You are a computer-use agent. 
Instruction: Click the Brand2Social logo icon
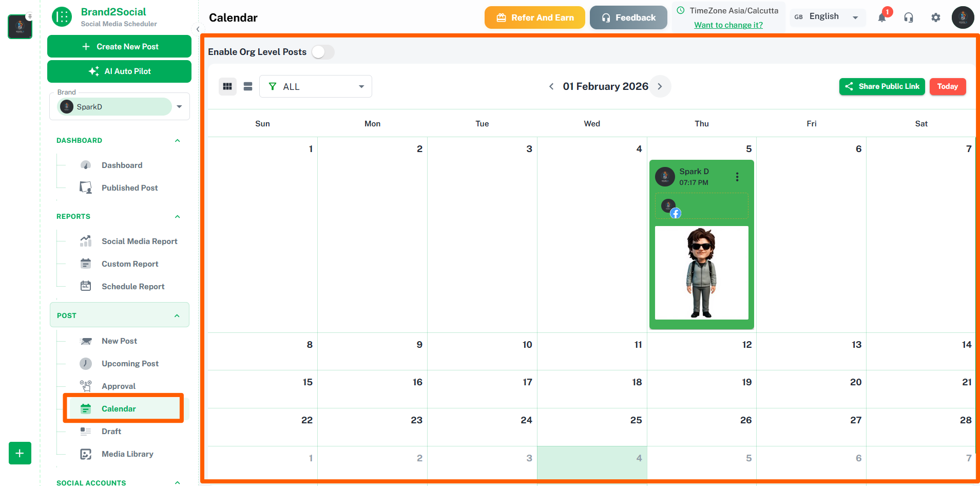62,17
